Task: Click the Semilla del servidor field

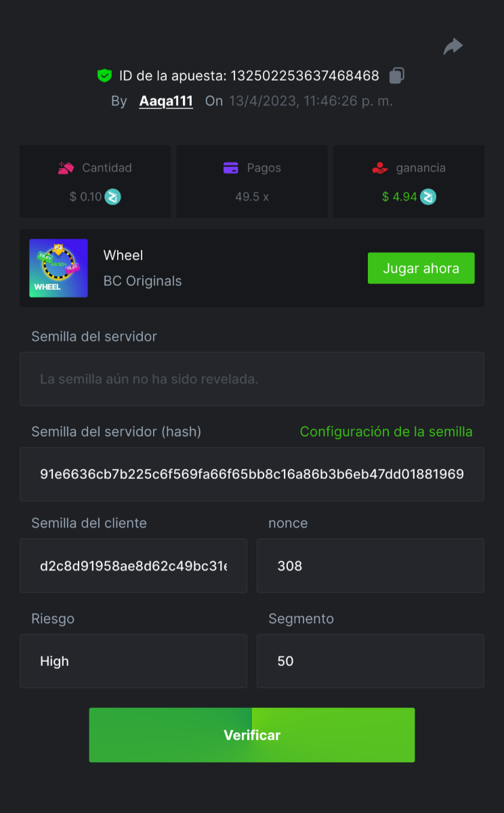Action: pyautogui.click(x=252, y=379)
